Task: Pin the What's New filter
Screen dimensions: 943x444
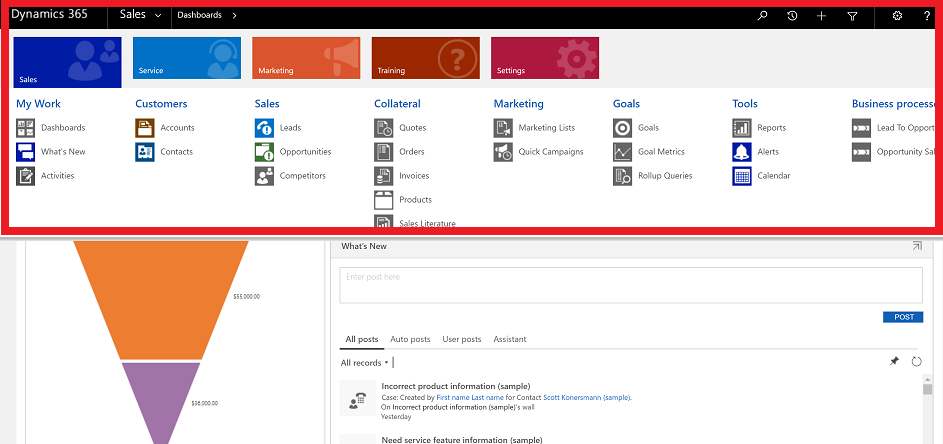Action: (x=894, y=361)
